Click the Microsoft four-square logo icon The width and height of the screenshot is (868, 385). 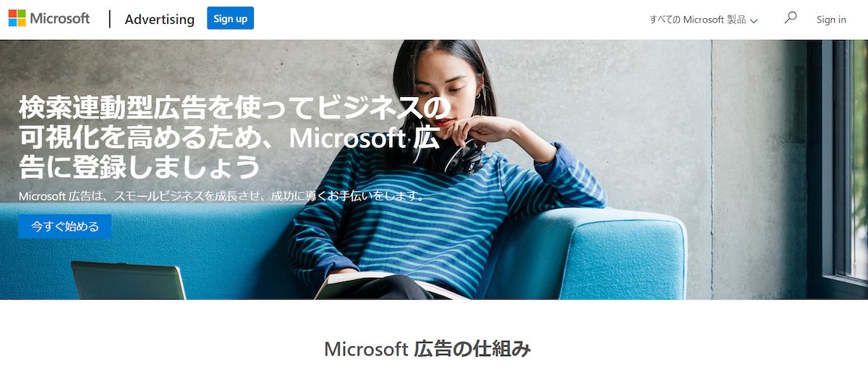[17, 18]
